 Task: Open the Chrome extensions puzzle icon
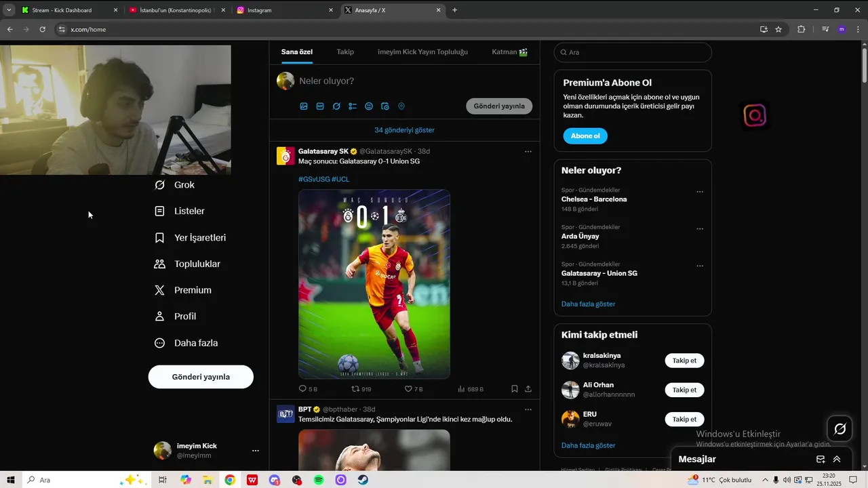pyautogui.click(x=801, y=29)
